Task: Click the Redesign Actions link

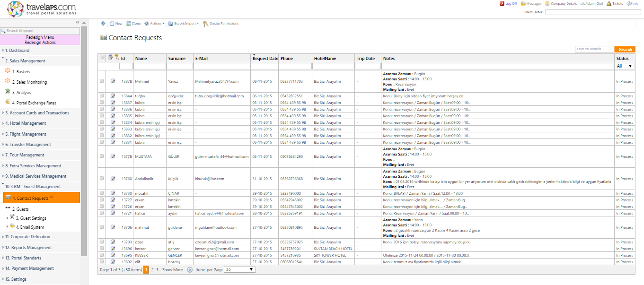Action: click(40, 43)
